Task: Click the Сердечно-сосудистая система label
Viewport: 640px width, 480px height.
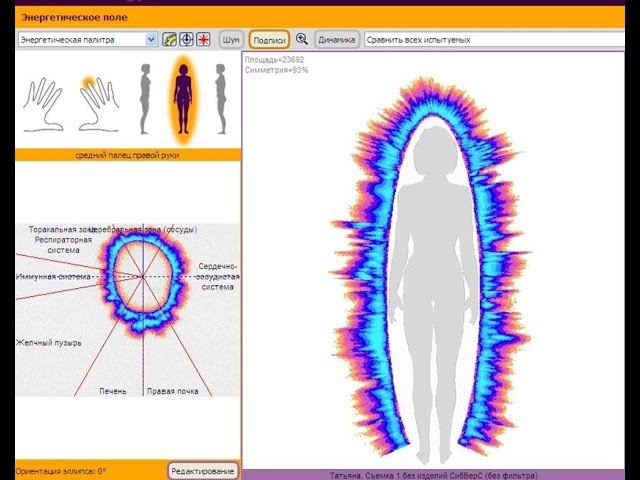Action: [x=217, y=277]
